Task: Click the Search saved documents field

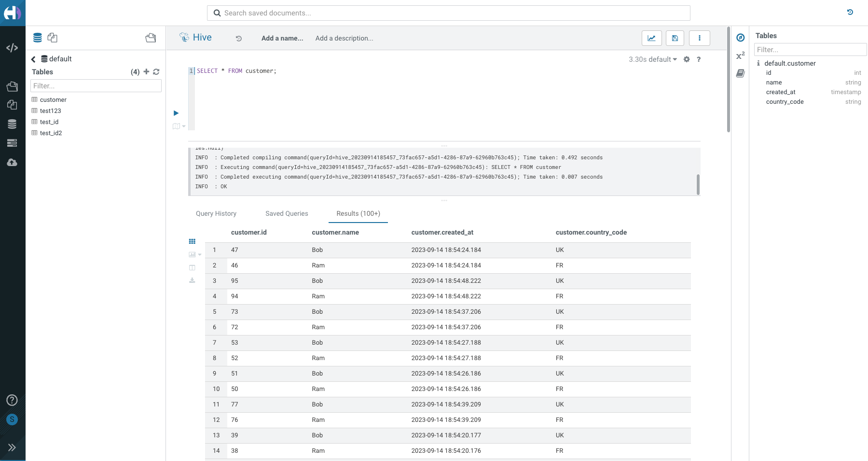Action: pyautogui.click(x=449, y=13)
